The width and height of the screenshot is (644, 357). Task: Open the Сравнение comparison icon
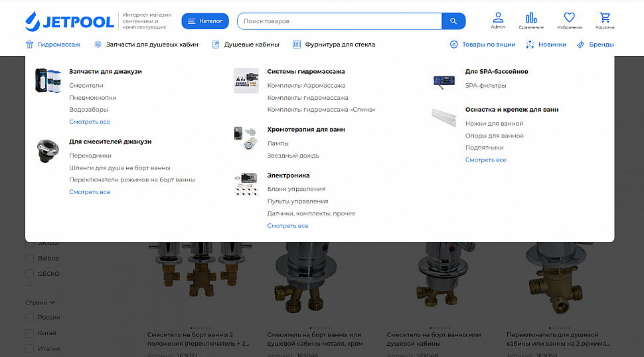(x=531, y=18)
